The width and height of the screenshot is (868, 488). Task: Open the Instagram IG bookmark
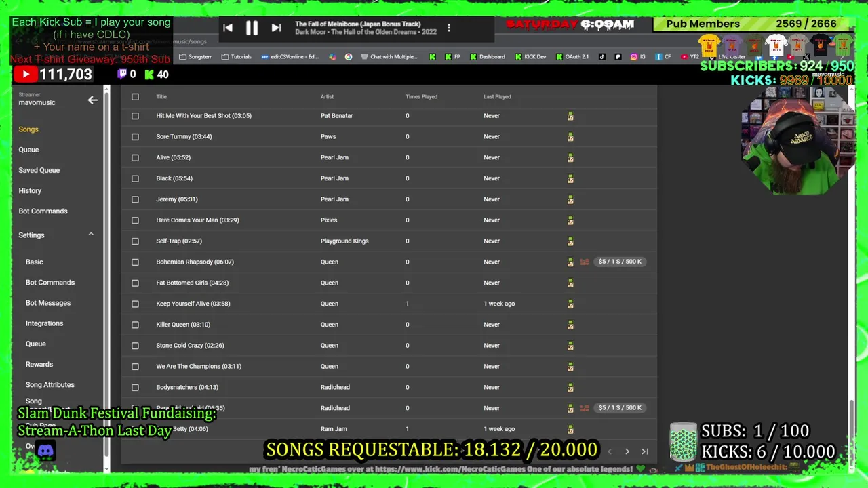tap(639, 57)
